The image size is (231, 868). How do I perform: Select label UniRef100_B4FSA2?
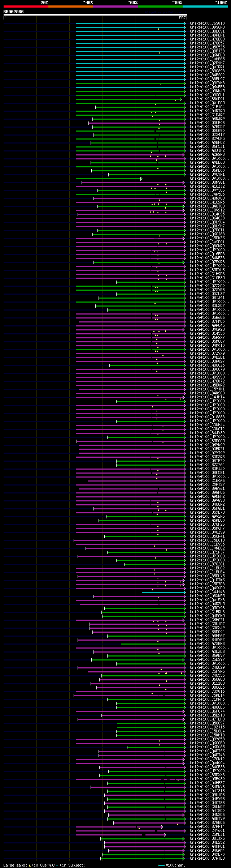207,75
